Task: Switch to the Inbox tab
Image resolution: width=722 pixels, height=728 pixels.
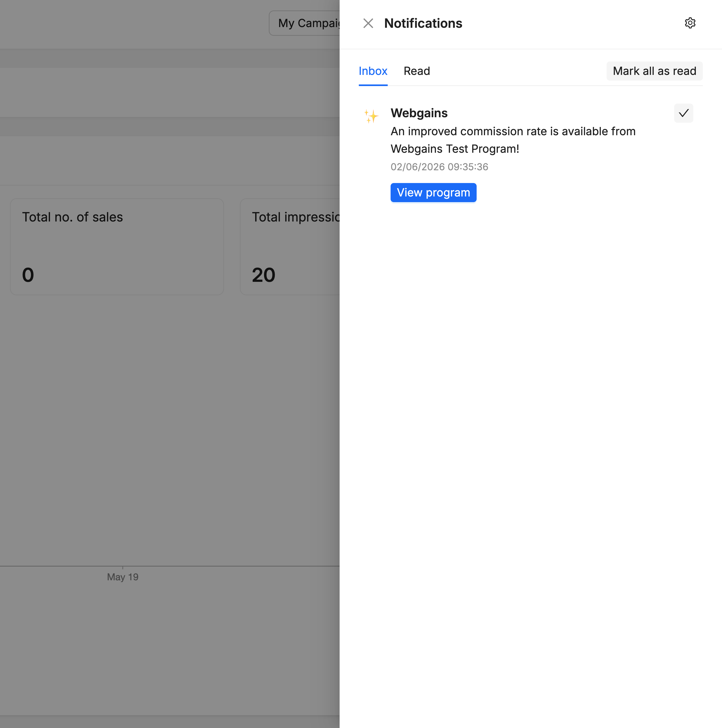Action: (x=373, y=71)
